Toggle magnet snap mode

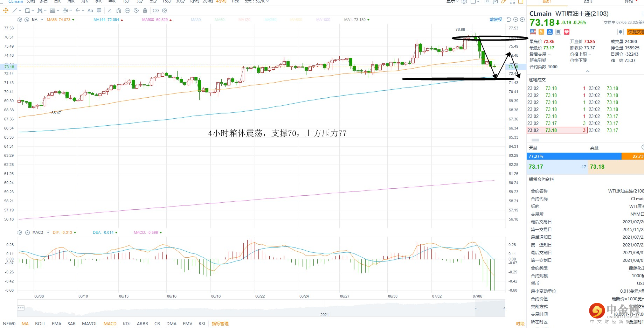click(119, 11)
